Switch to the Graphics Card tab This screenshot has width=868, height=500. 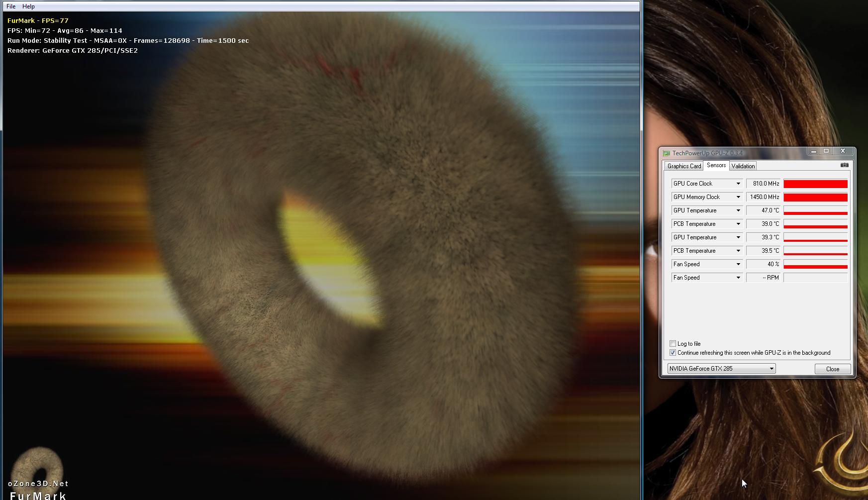point(684,166)
